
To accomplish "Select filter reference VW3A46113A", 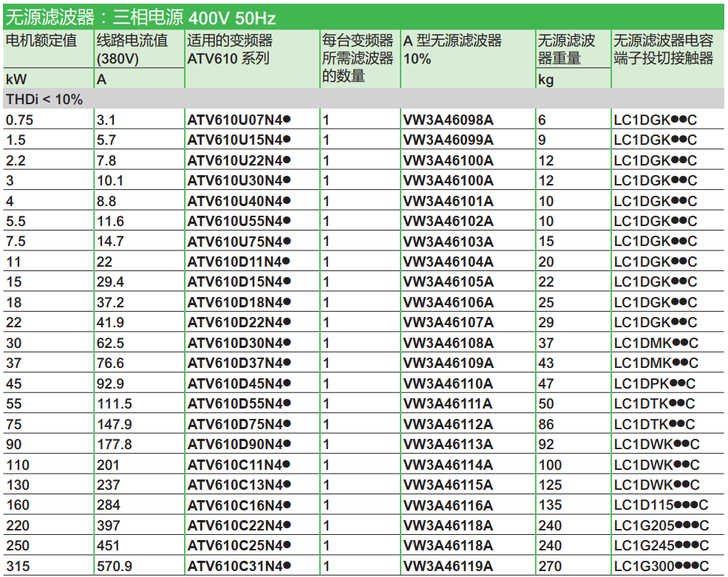I will pyautogui.click(x=448, y=444).
